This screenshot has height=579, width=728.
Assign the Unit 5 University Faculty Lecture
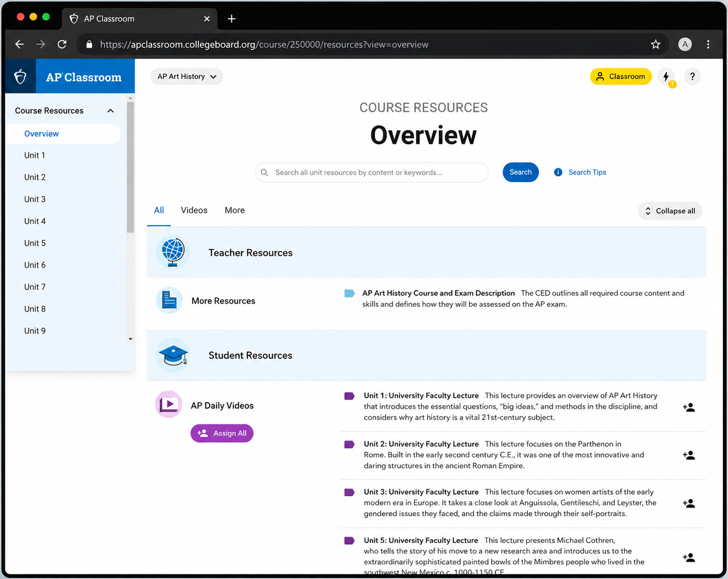(689, 557)
